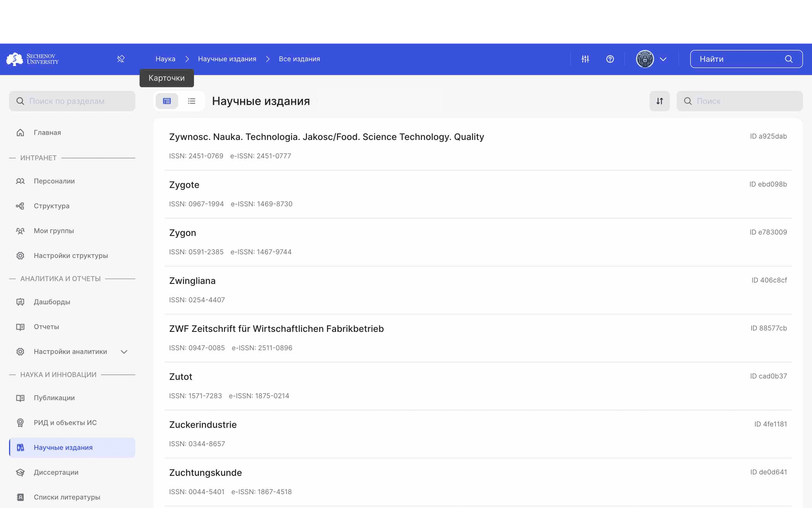Click ID cad0b37 text
This screenshot has height=508, width=812.
(768, 376)
